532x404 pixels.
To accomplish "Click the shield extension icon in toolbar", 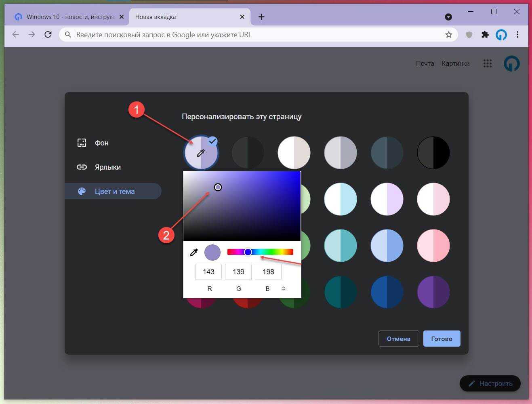I will tap(469, 35).
